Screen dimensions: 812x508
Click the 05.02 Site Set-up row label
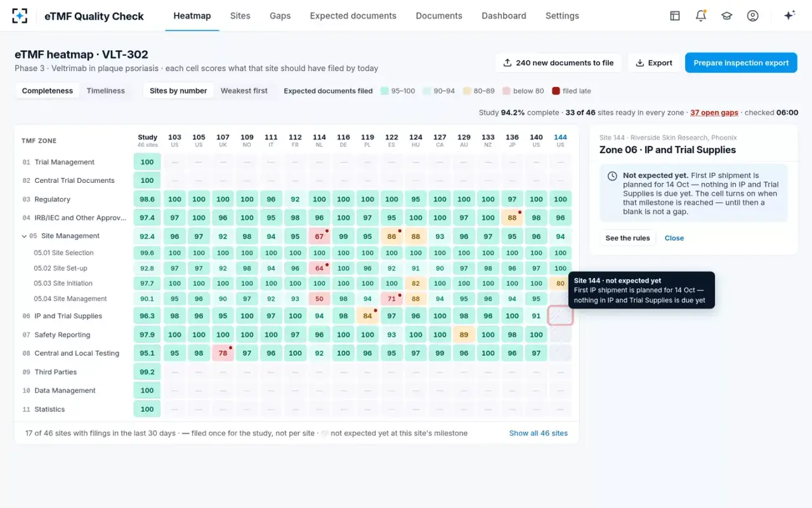tap(60, 269)
